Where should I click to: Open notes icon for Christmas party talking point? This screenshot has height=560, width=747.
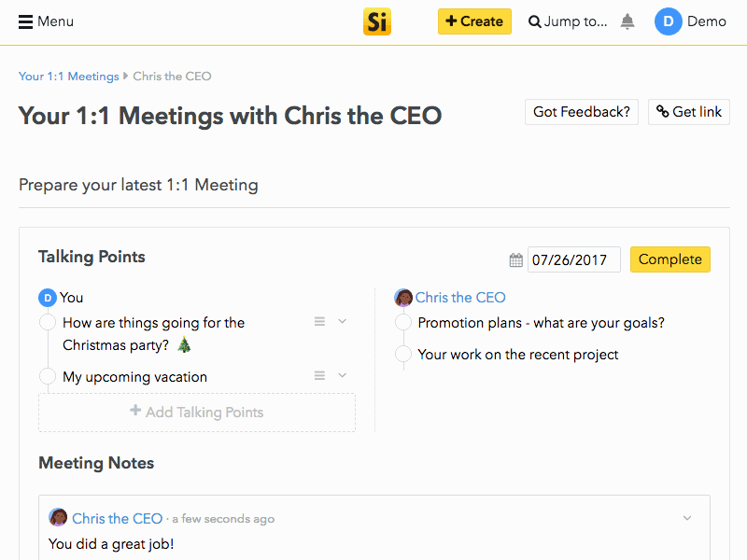pos(318,321)
